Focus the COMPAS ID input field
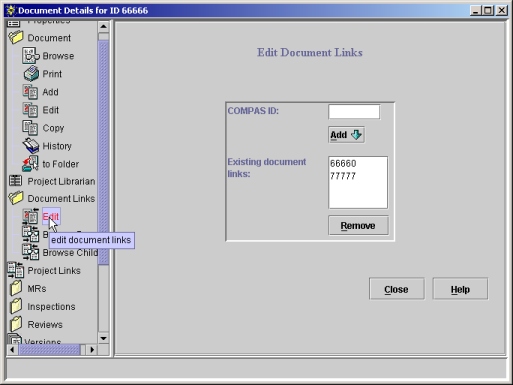This screenshot has width=513, height=385. click(354, 112)
